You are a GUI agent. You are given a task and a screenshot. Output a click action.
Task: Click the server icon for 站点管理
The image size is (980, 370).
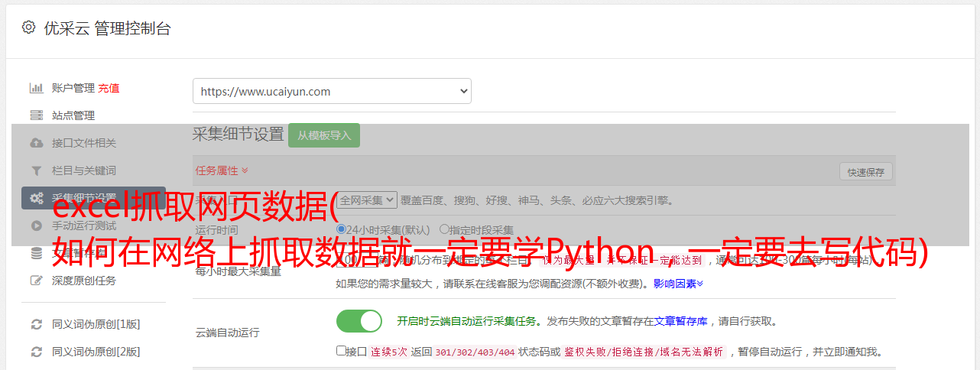click(x=36, y=115)
